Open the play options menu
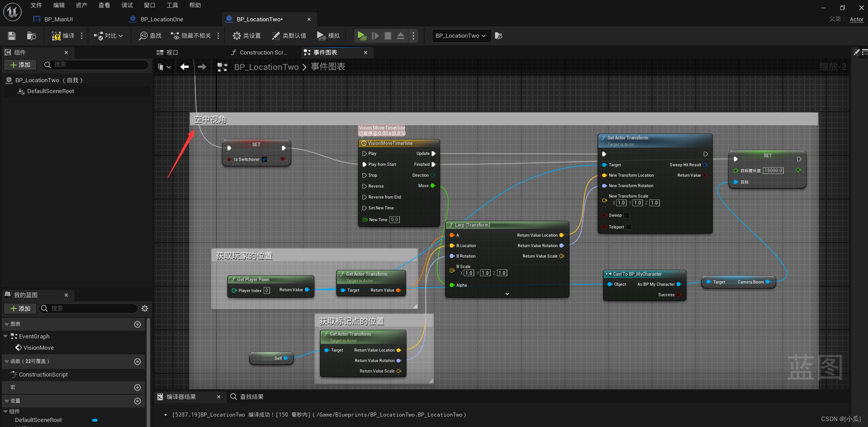This screenshot has height=427, width=868. (413, 36)
